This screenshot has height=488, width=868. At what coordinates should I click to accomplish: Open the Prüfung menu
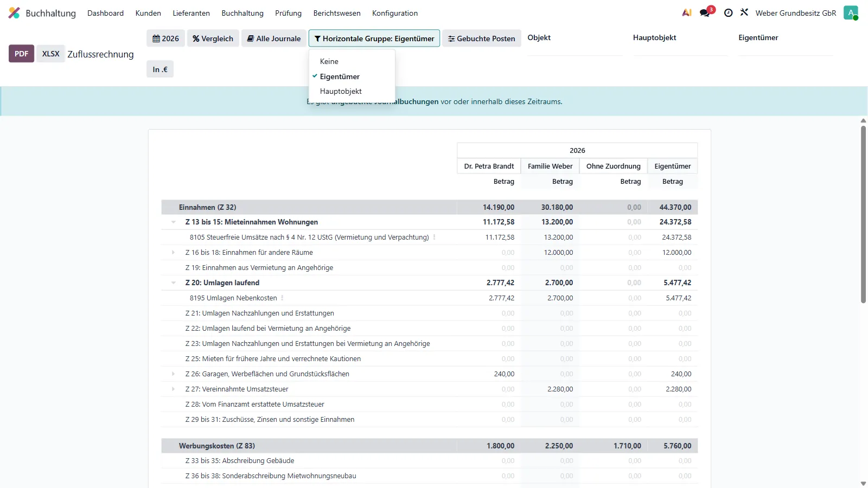coord(288,13)
